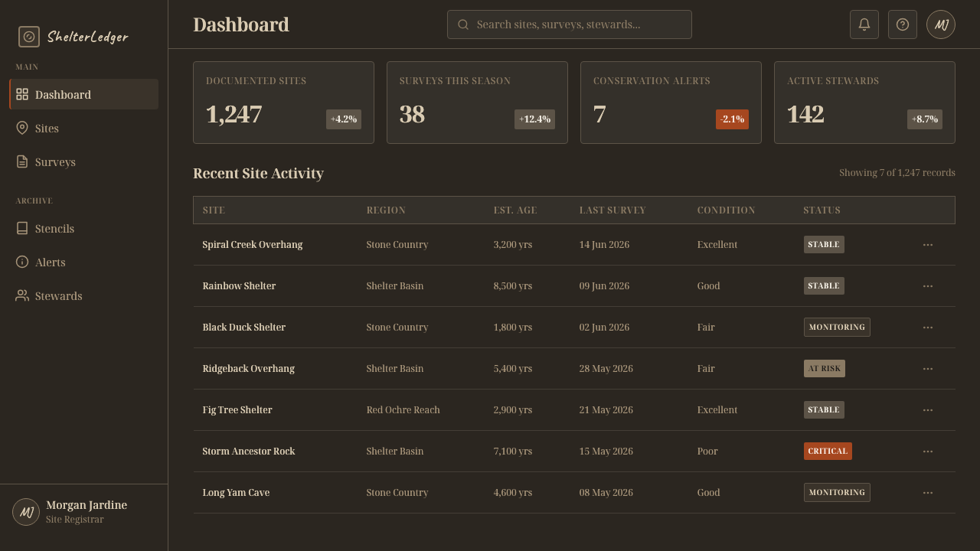Open Stencils archive section
This screenshot has width=980, height=551.
[83, 228]
